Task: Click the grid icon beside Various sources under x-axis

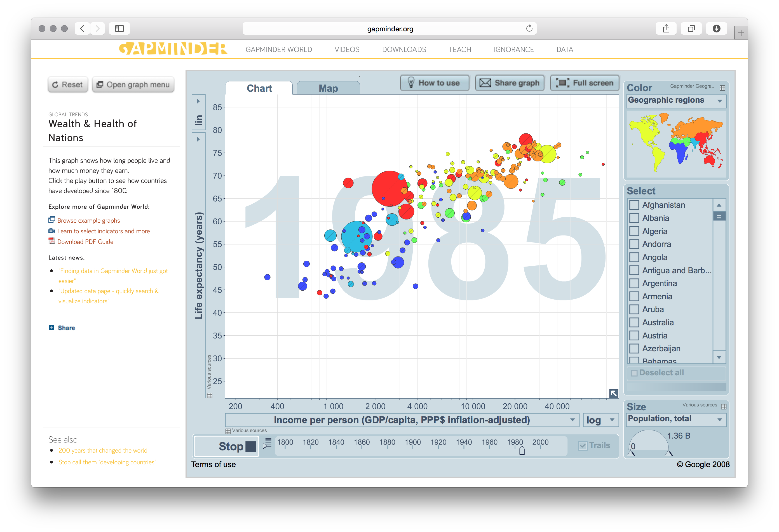Action: (228, 431)
